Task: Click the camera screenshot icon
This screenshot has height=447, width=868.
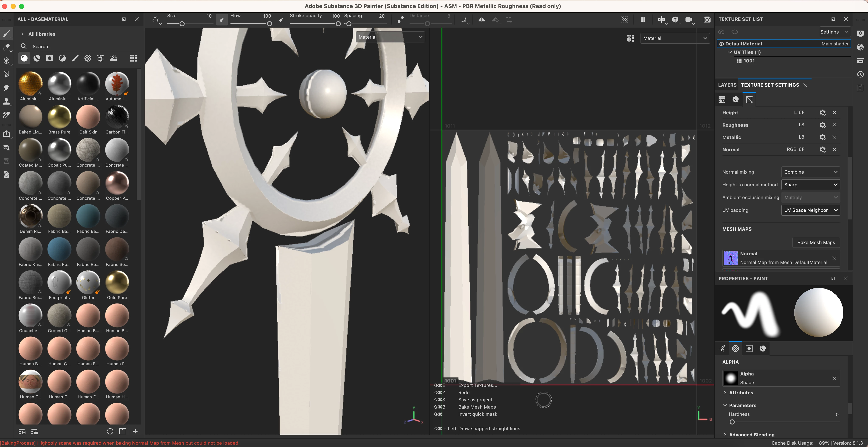Action: (707, 20)
